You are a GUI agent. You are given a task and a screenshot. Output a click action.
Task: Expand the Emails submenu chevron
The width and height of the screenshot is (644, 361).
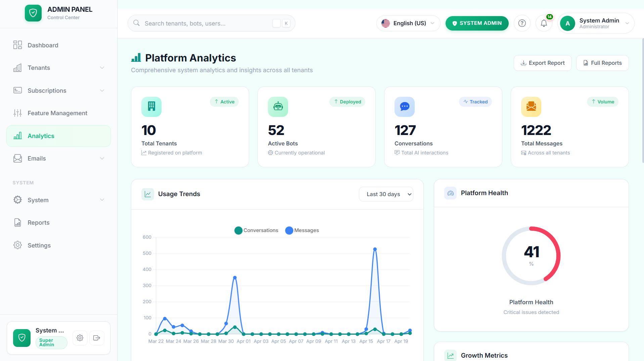[102, 159]
